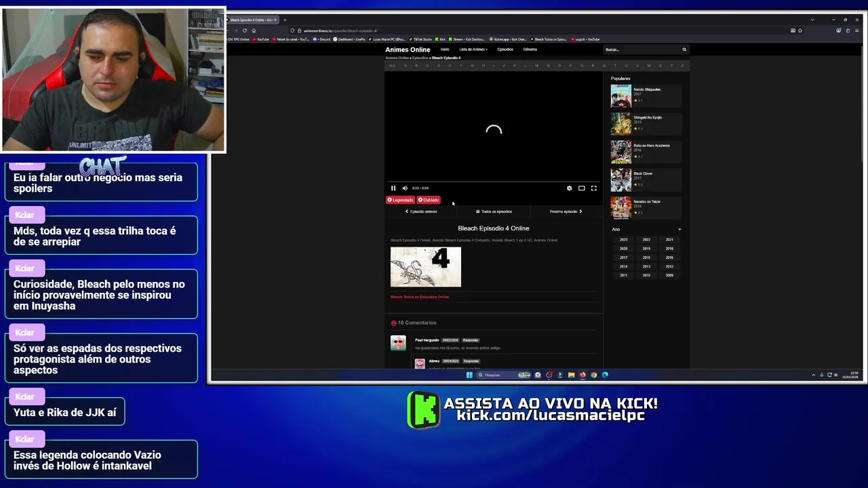
Task: Open Chrome from taskbar
Action: click(x=593, y=375)
